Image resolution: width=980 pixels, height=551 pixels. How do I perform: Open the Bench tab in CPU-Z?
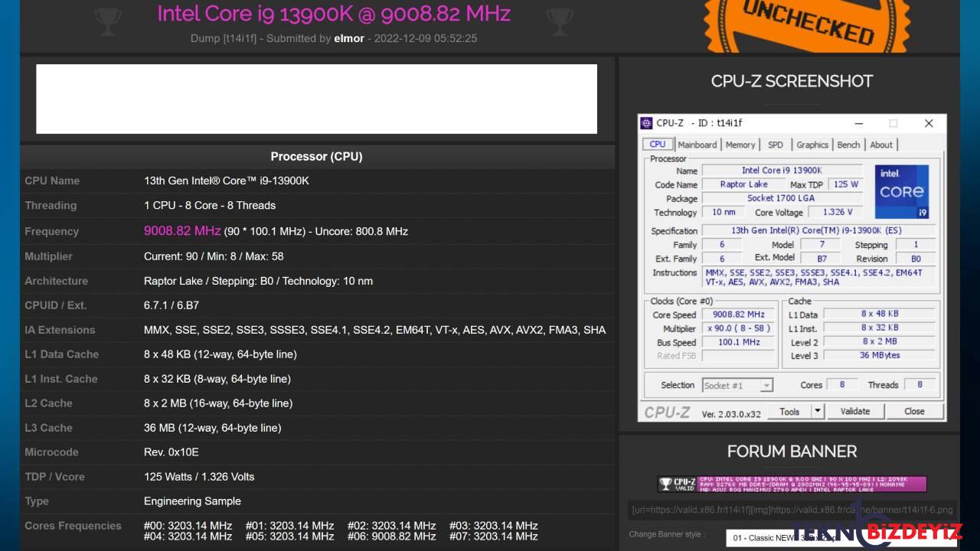click(x=848, y=145)
